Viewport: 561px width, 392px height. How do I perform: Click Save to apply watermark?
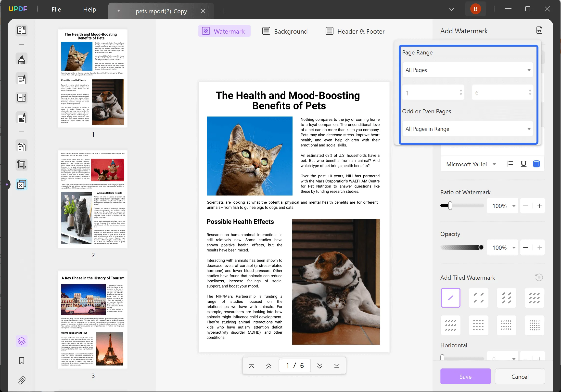(466, 376)
